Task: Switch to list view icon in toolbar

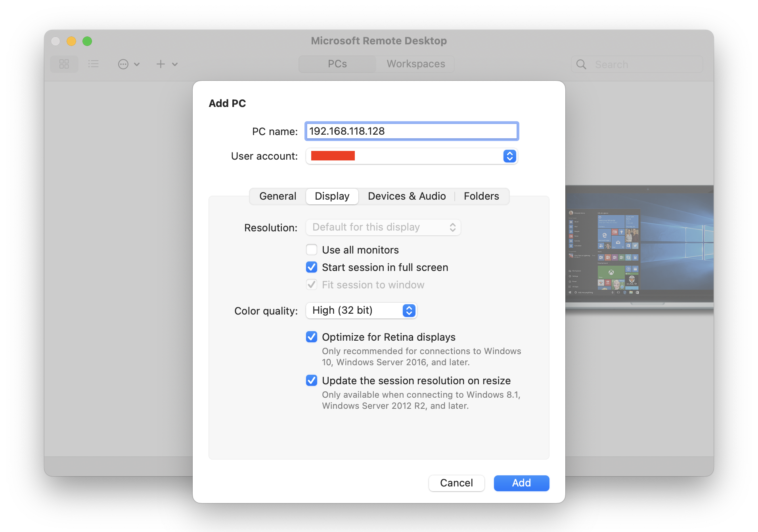Action: tap(94, 64)
